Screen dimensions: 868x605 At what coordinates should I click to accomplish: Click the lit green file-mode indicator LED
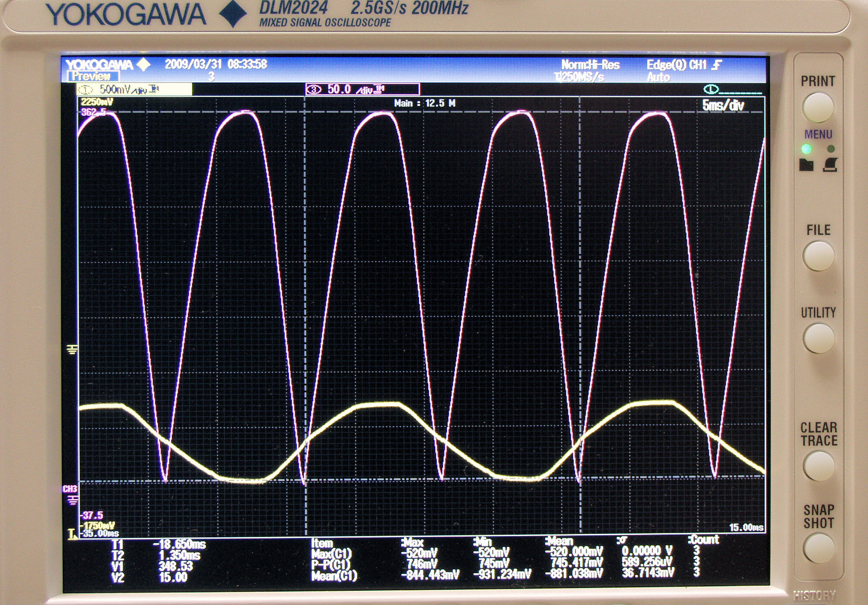tap(806, 149)
